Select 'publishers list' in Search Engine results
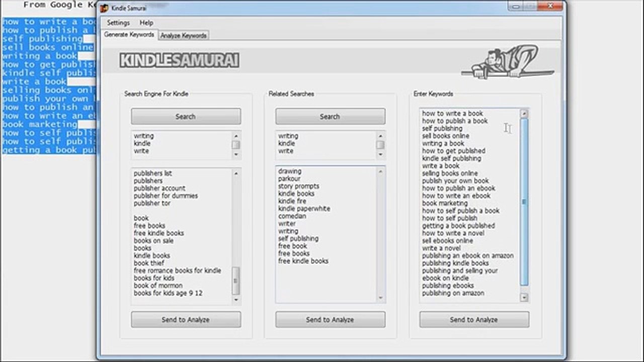The width and height of the screenshot is (644, 362). coord(153,173)
